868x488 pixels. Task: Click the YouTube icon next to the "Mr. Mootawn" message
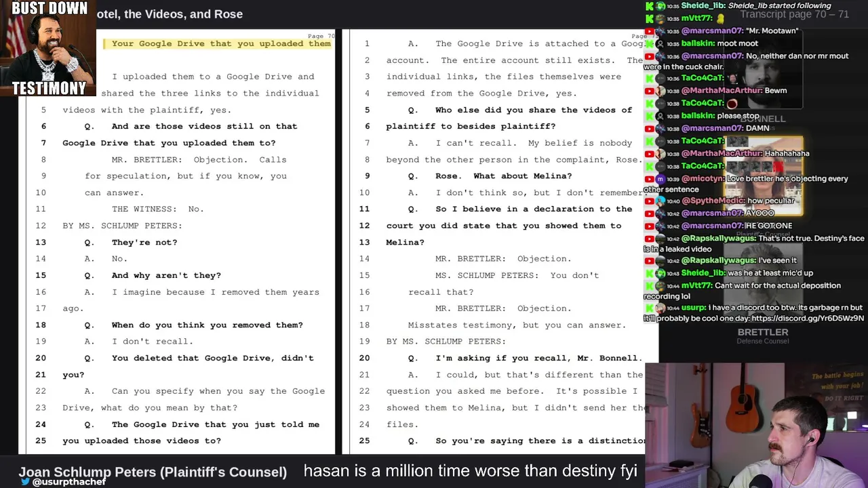(649, 31)
